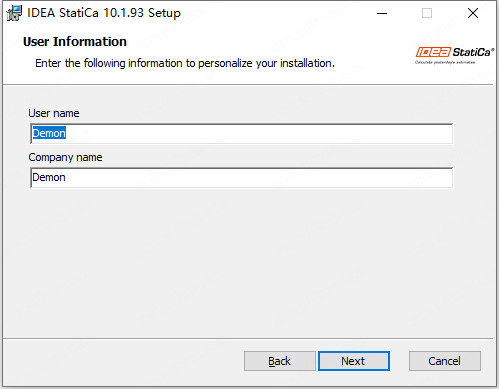Click the "IDEA StatiCa 10.1.93 Setup" title text
Image resolution: width=499 pixels, height=389 pixels.
click(x=104, y=13)
